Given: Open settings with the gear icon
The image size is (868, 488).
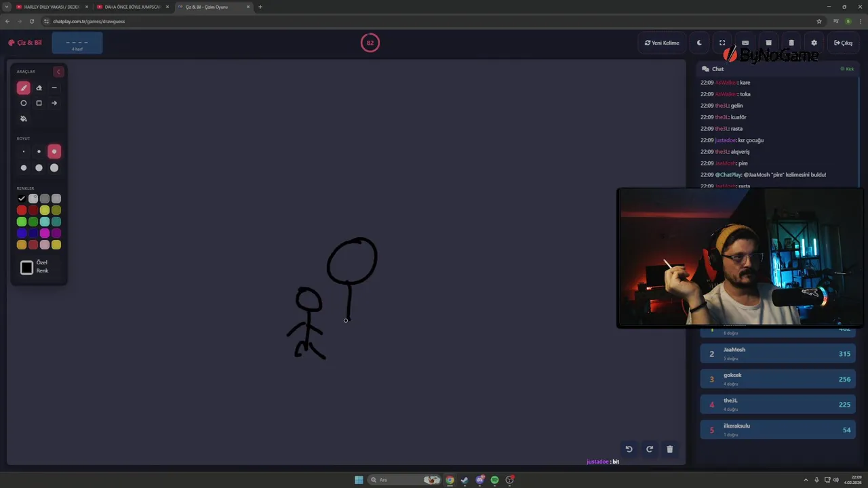Looking at the screenshot, I should tap(814, 43).
